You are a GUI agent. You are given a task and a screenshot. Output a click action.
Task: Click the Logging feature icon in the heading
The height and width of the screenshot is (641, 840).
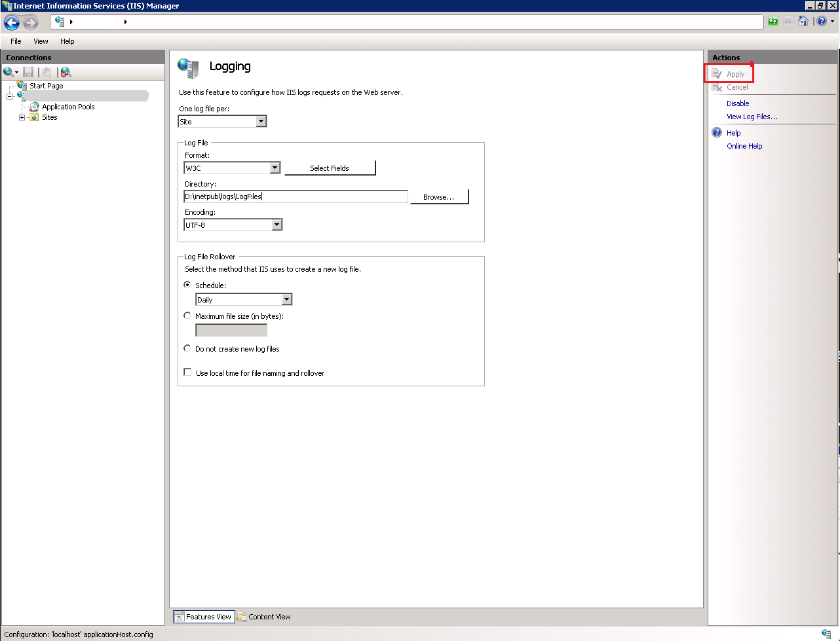pyautogui.click(x=188, y=67)
